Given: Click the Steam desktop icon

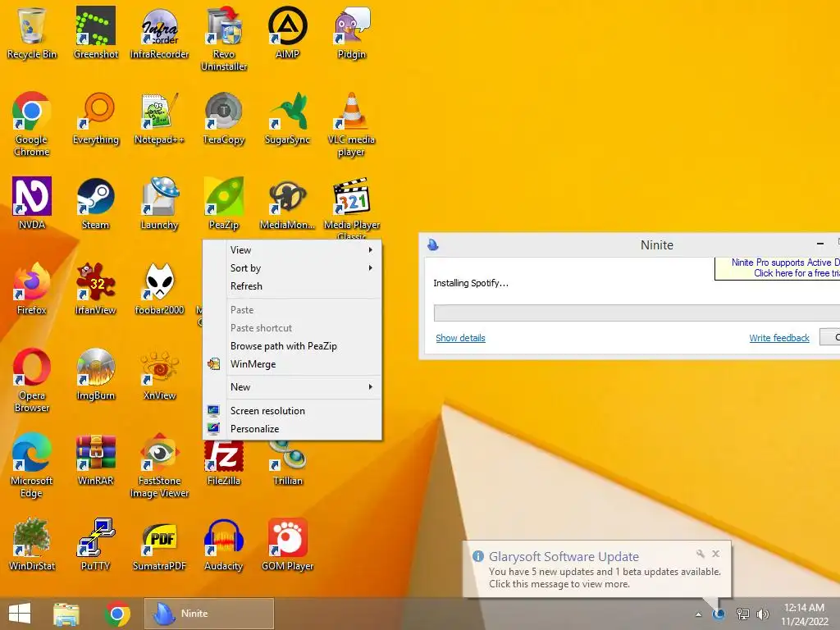Looking at the screenshot, I should pos(95,203).
